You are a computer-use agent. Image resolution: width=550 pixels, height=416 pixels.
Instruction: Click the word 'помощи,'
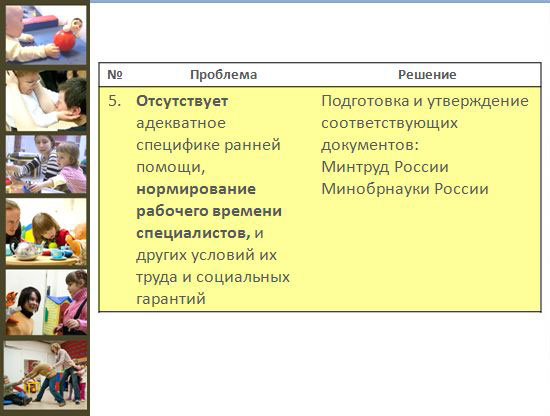[x=170, y=167]
